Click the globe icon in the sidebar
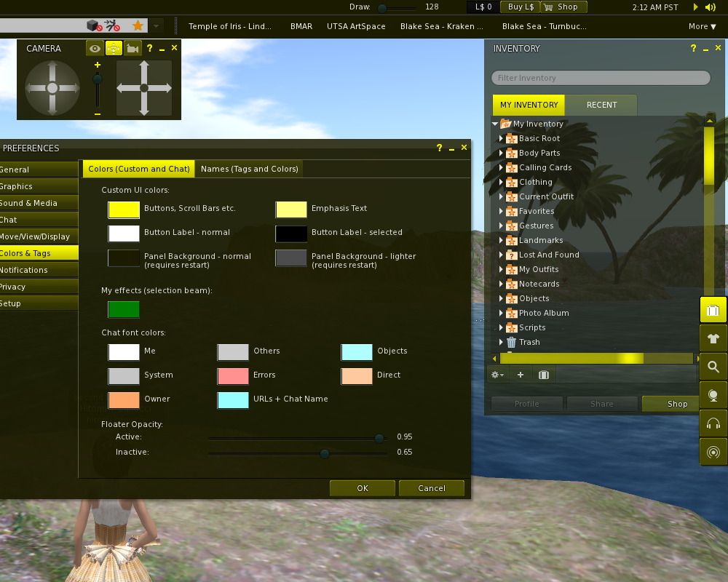This screenshot has width=728, height=582. tap(713, 395)
